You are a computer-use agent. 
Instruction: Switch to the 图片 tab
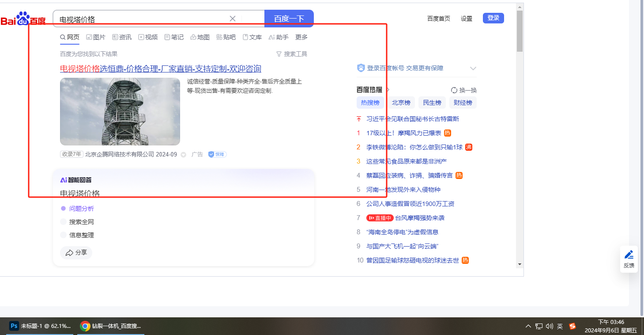[x=96, y=37]
